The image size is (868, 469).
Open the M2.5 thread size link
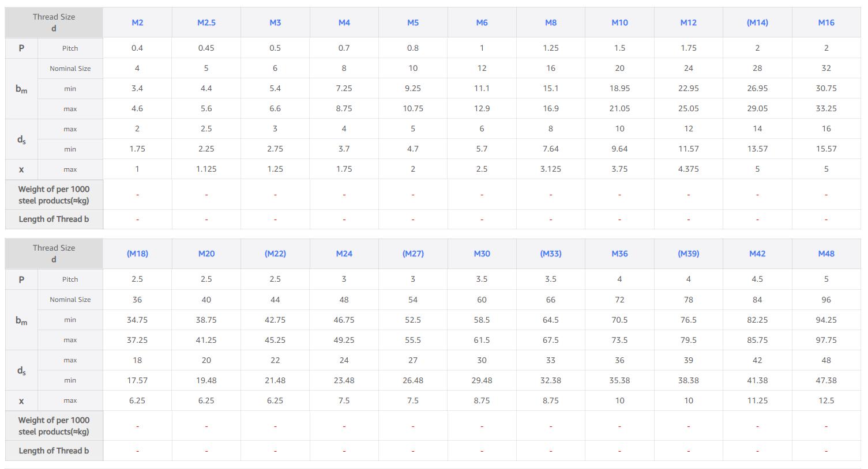pos(206,22)
